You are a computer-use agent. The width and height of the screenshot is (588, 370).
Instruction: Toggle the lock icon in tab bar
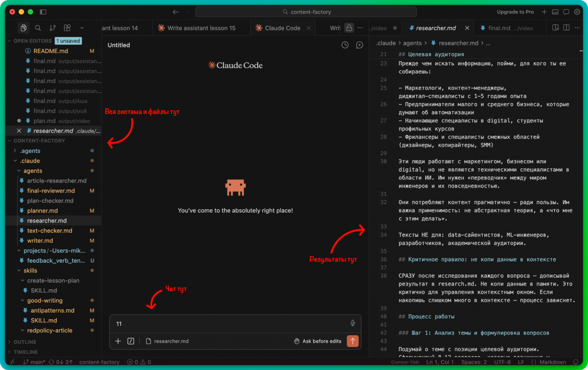[x=349, y=28]
